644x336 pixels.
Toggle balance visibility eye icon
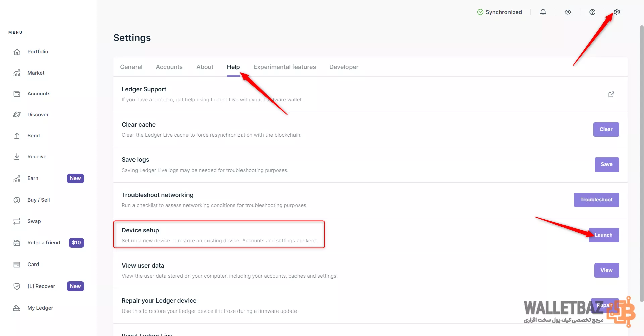(568, 12)
